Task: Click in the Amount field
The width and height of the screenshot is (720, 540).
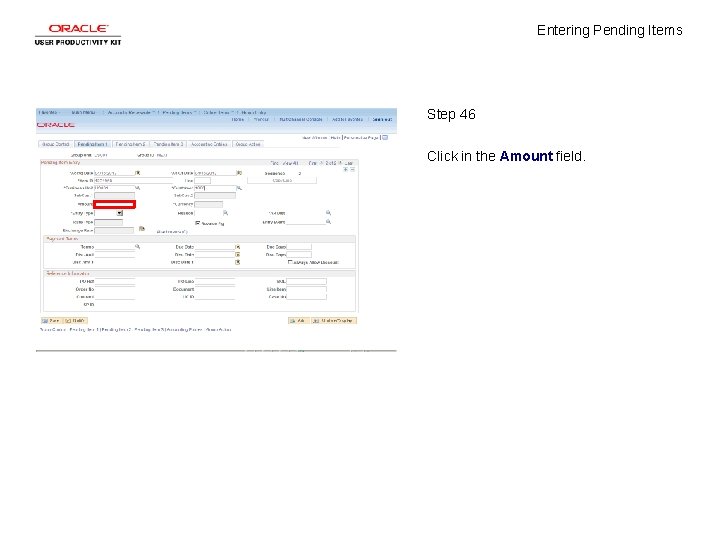Action: tap(114, 204)
